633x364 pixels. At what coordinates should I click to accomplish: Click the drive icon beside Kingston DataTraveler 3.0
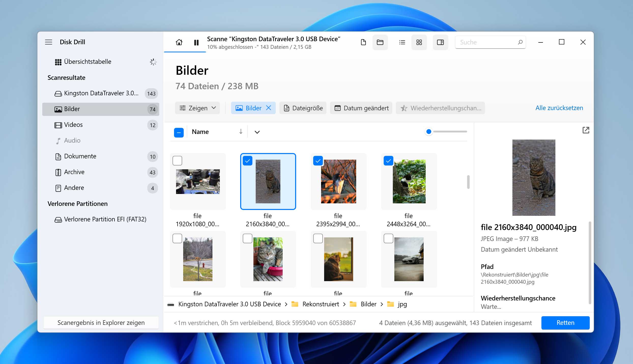[x=58, y=94]
